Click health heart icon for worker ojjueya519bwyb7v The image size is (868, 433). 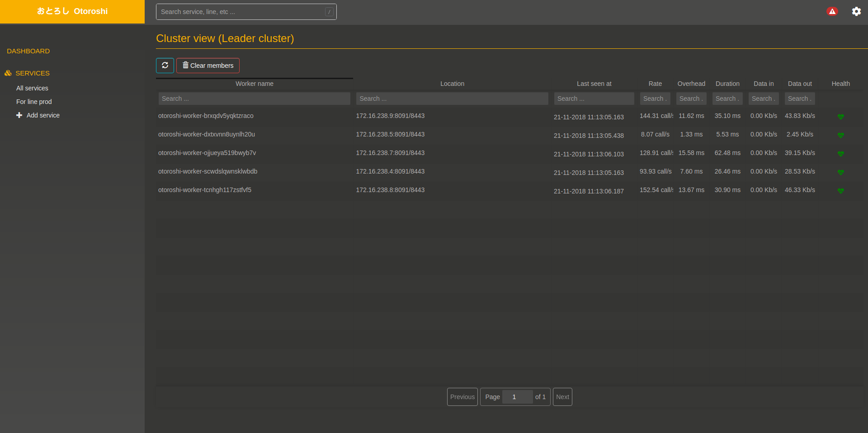click(x=840, y=154)
